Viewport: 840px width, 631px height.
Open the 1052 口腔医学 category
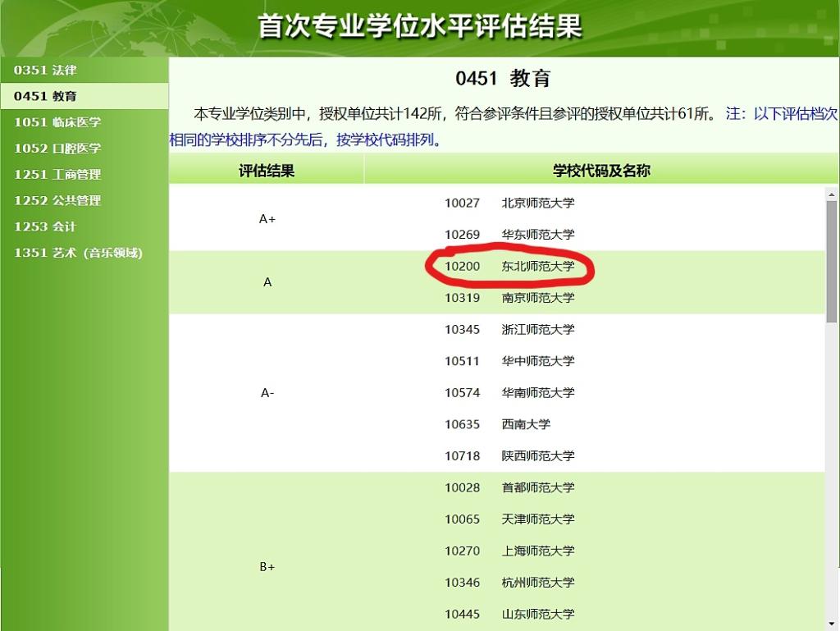[57, 149]
